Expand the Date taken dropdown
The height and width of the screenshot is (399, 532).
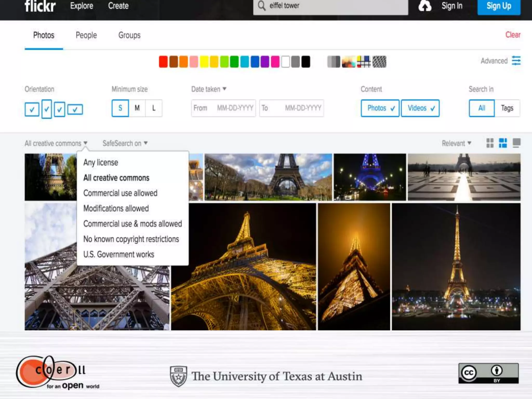pos(209,89)
